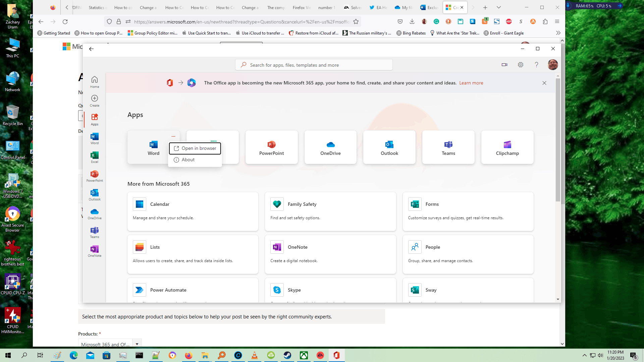Click the Help question mark icon
The width and height of the screenshot is (644, 362).
click(x=536, y=65)
